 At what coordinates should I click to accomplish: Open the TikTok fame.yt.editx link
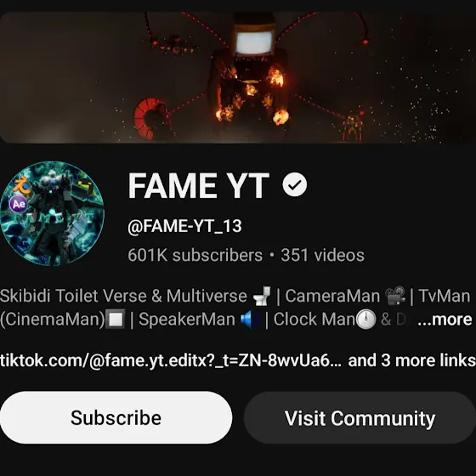coord(171,360)
